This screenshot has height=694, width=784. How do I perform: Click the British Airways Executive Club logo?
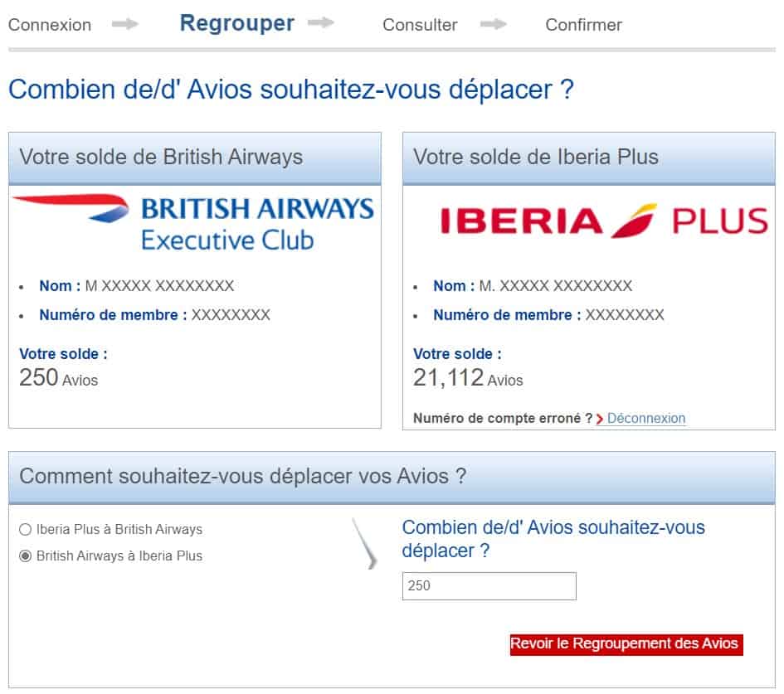pos(194,221)
